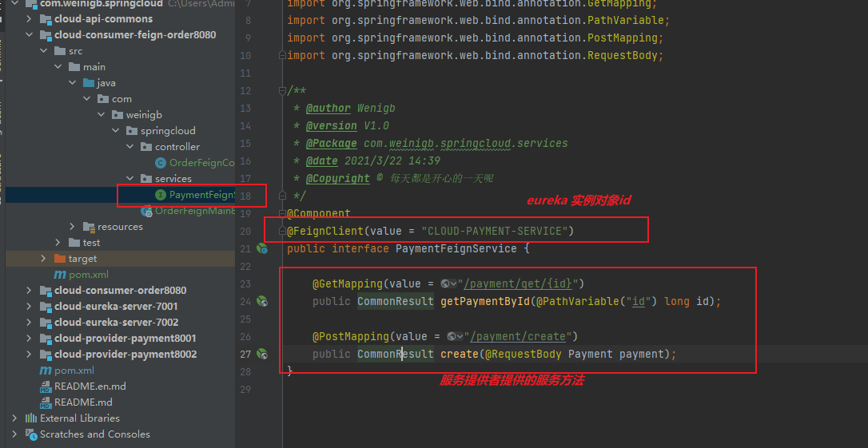Expand the target folder

(44, 259)
